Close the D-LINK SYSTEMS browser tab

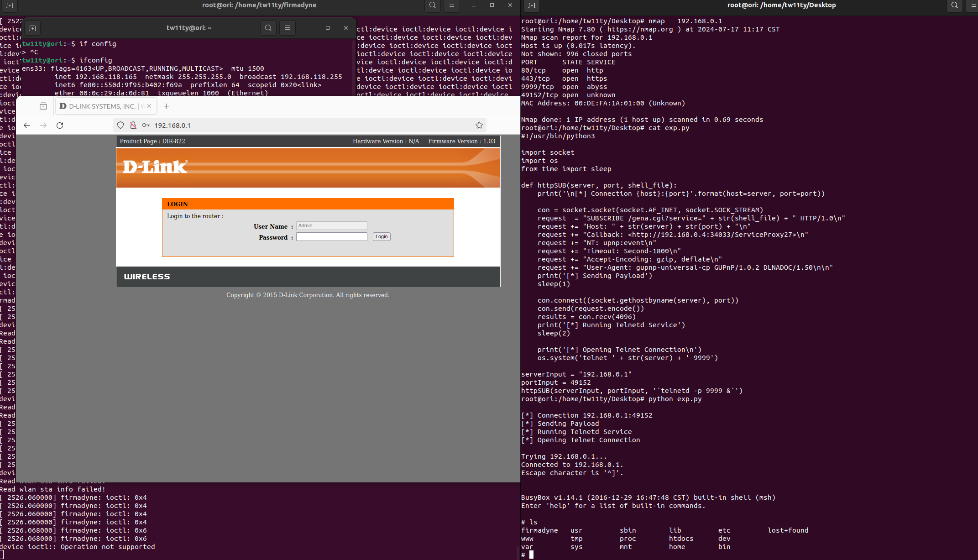[x=149, y=106]
